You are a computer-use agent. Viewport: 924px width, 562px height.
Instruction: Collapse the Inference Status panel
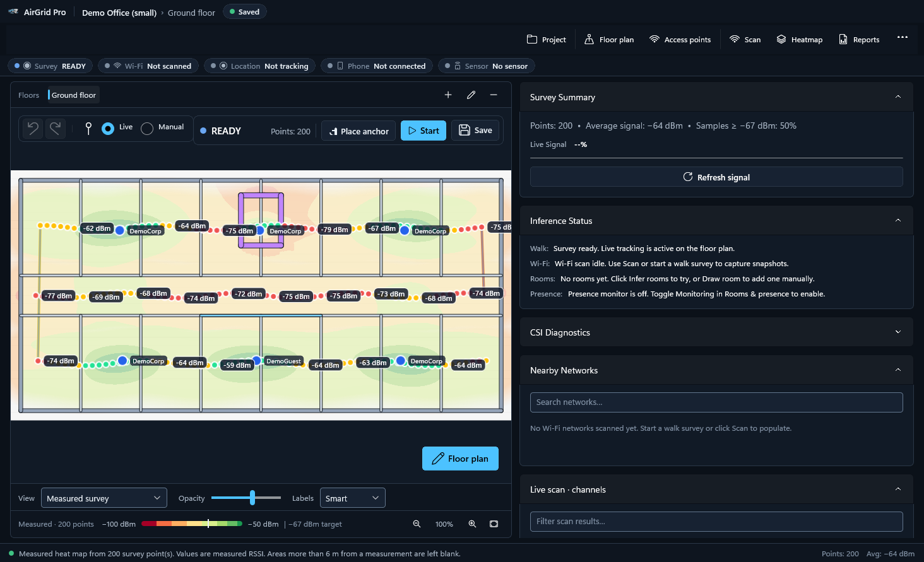pyautogui.click(x=898, y=221)
